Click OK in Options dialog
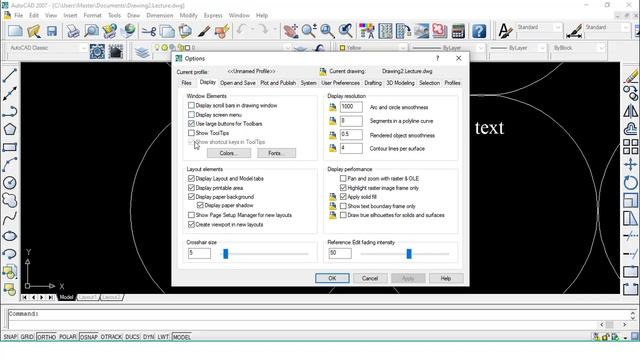The width and height of the screenshot is (640, 360). [332, 278]
